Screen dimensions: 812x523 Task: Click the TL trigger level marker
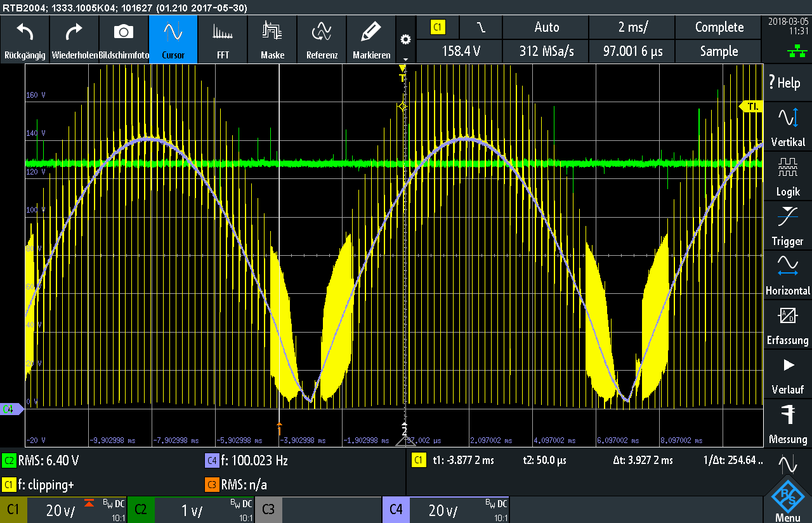pos(752,107)
